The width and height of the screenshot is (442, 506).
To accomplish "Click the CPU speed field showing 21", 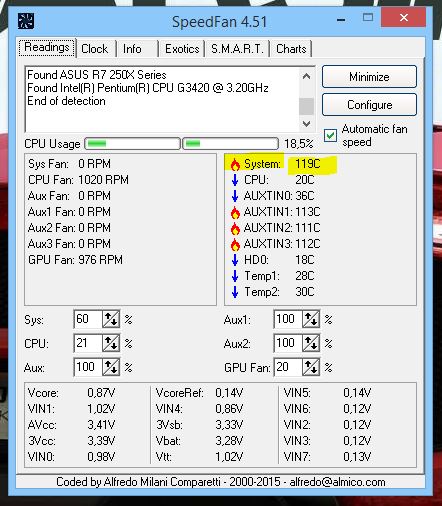I will coord(88,343).
